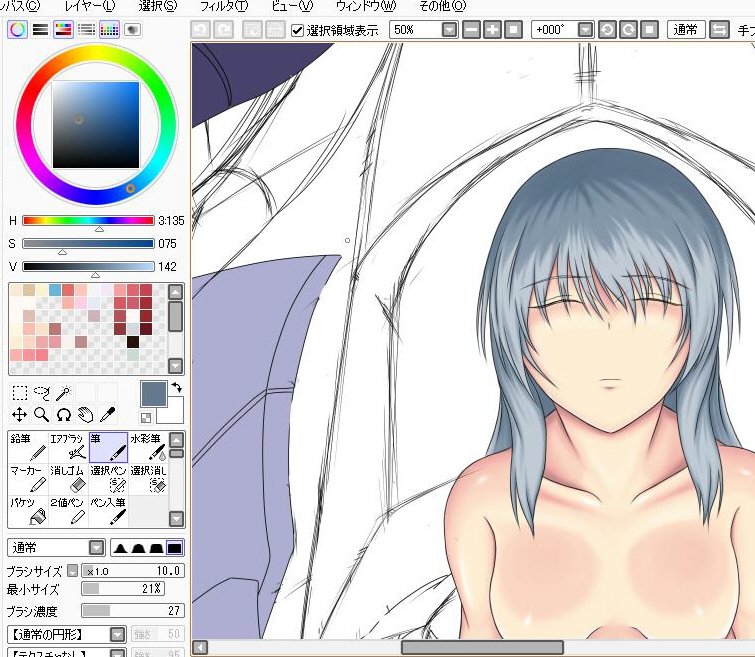Image resolution: width=755 pixels, height=657 pixels.
Task: Select the Eyedropper color picker tool
Action: tap(108, 414)
